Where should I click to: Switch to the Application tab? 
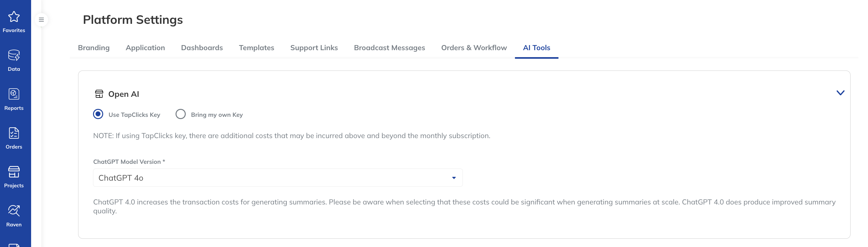tap(145, 48)
